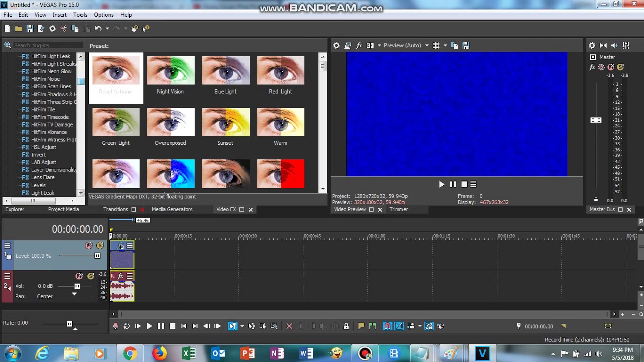Toggle Automatic Crossfades button
The image size is (644, 362).
[x=399, y=326]
